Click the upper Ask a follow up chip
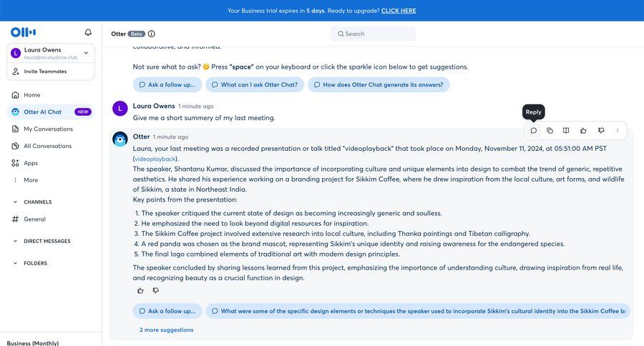The height and width of the screenshot is (346, 644). (x=167, y=84)
